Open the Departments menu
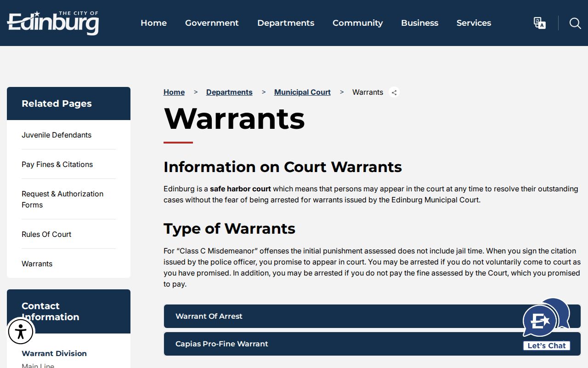Screen dimensions: 588x368 click(x=286, y=23)
